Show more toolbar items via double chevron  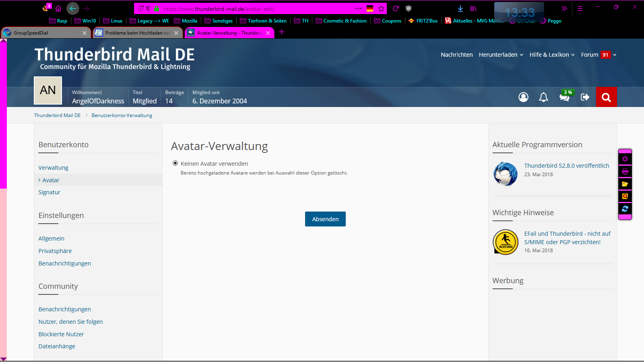pos(564,8)
